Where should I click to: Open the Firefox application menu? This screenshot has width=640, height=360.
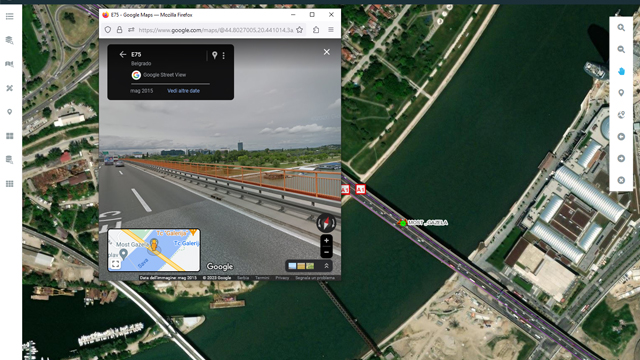pos(331,30)
